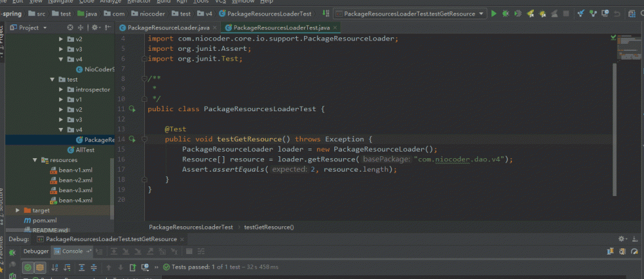Locate current file in Project panel
The width and height of the screenshot is (644, 279).
click(70, 28)
